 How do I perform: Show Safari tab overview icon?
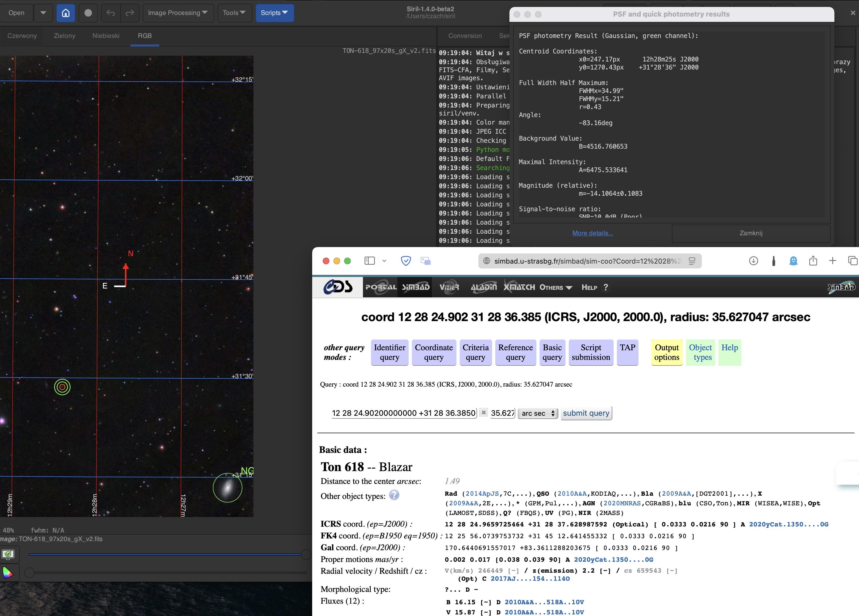[x=853, y=261]
